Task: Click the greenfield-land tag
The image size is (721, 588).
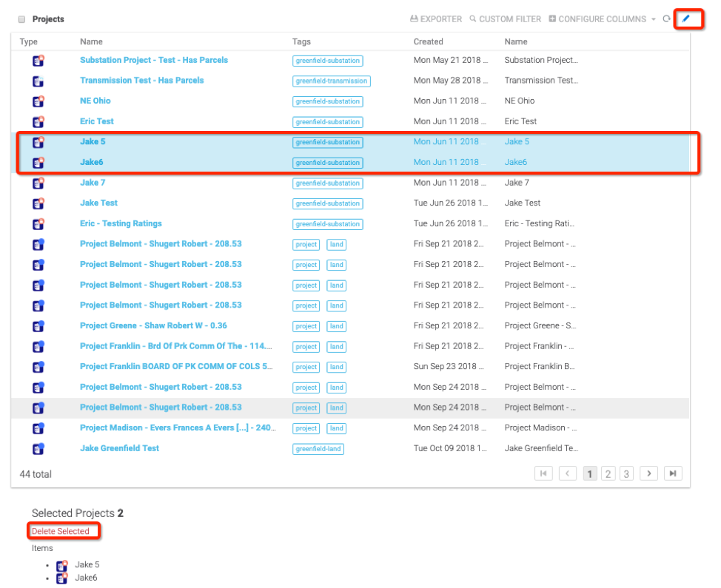Action: coord(318,449)
